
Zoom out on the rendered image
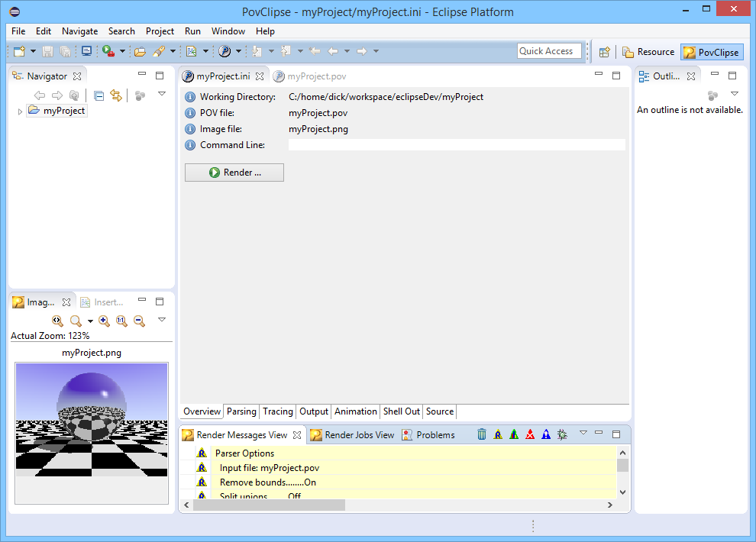tap(139, 321)
